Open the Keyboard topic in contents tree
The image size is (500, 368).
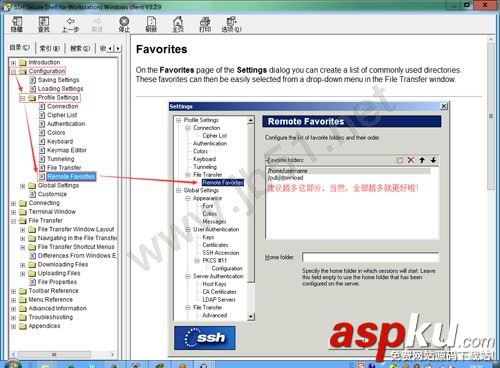60,142
